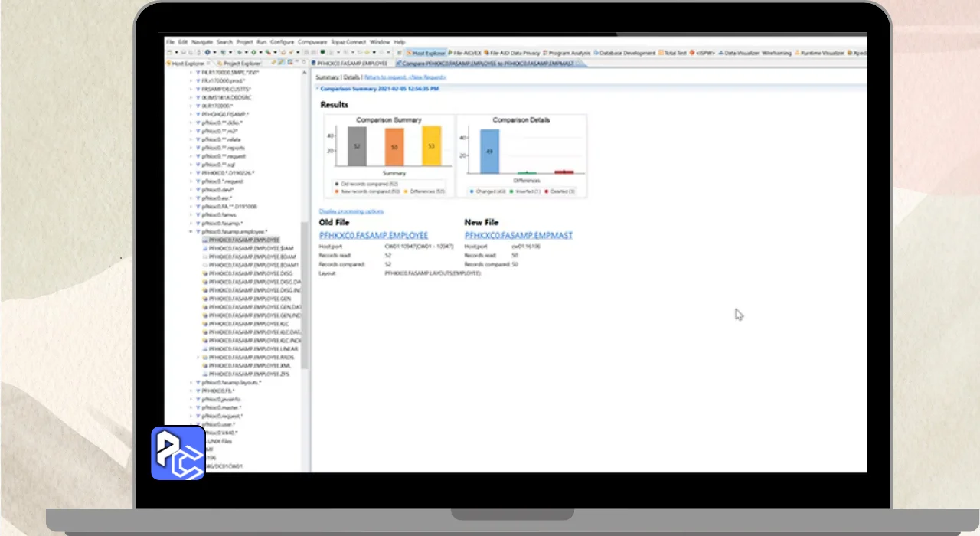Screen dimensions: 980x536
Task: Click the New Request link
Action: coord(427,77)
